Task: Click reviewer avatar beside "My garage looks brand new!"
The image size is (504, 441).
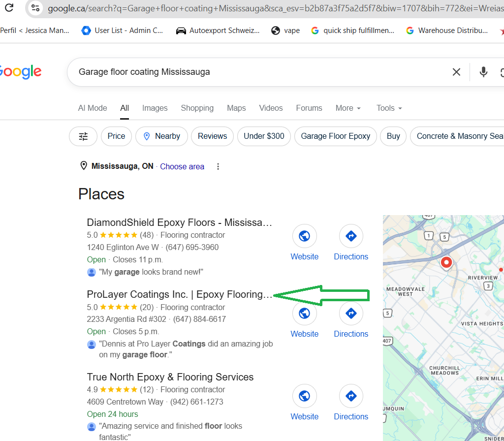Action: point(91,272)
